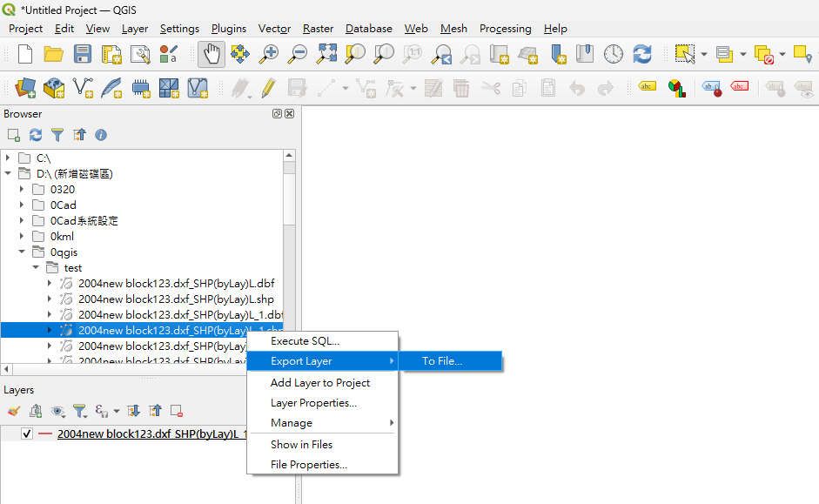Screen dimensions: 819x504
Task: Select the Pan Map hand tool
Action: (211, 54)
